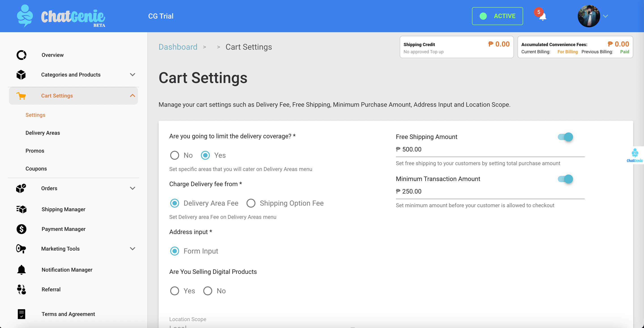The height and width of the screenshot is (328, 644).
Task: Expand the profile dropdown arrow
Action: coord(605,16)
